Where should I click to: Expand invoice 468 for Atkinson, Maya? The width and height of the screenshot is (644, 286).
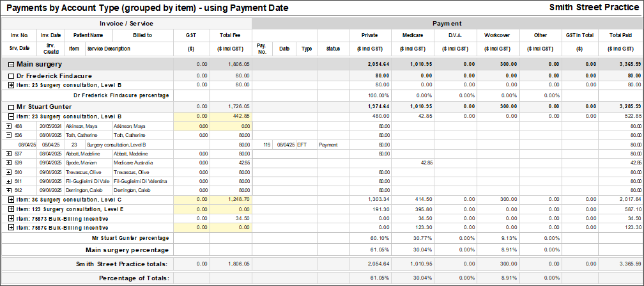9,126
